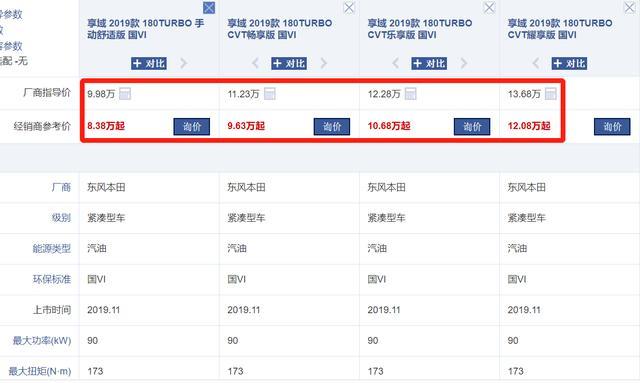Click the 11.23万 guide price
The image size is (640, 383).
click(244, 94)
